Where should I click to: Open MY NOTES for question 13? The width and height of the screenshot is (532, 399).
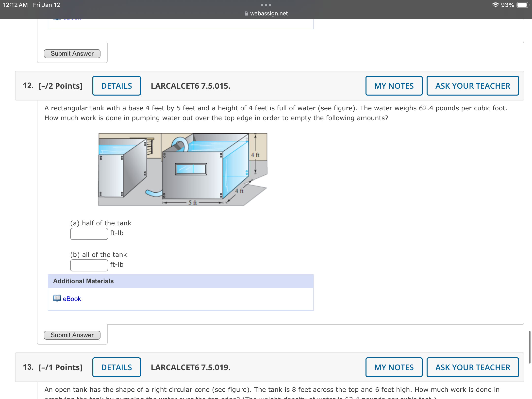(394, 367)
